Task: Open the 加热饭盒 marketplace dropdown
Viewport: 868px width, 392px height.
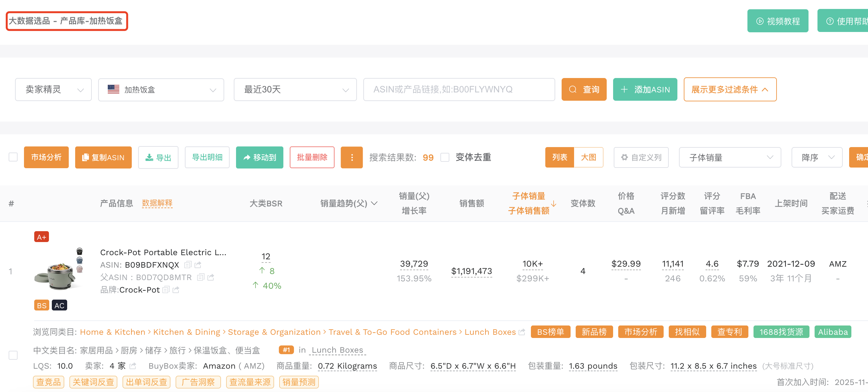Action: 161,90
